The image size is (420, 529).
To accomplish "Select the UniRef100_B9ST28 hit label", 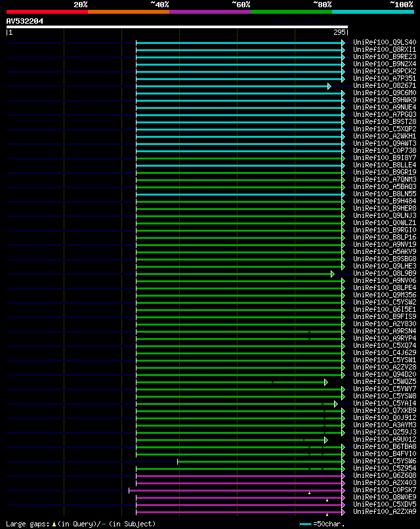I will point(385,122).
